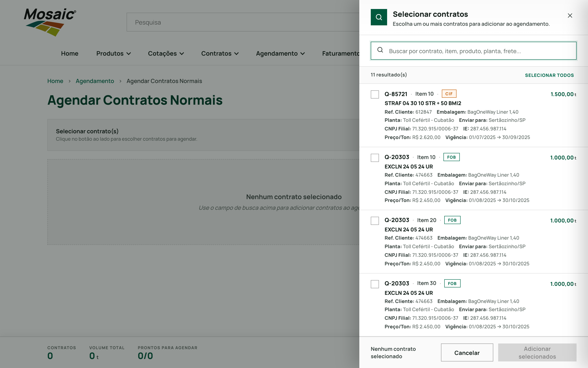588x368 pixels.
Task: Click the Agendar Contratos Normais breadcrumb text
Action: pyautogui.click(x=164, y=81)
